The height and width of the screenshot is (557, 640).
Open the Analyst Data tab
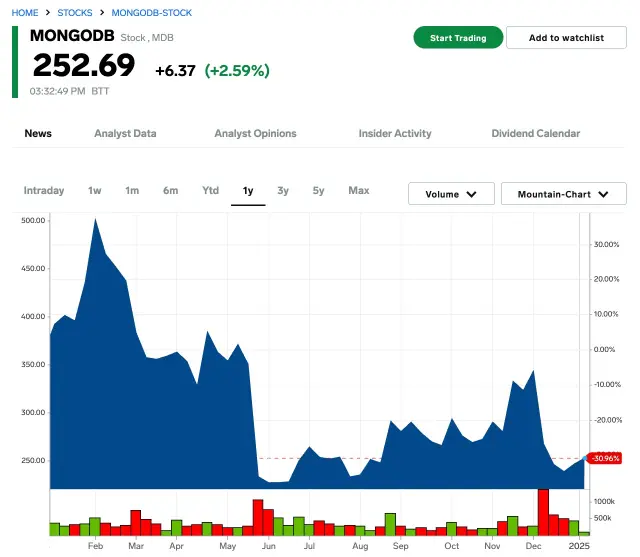(125, 133)
